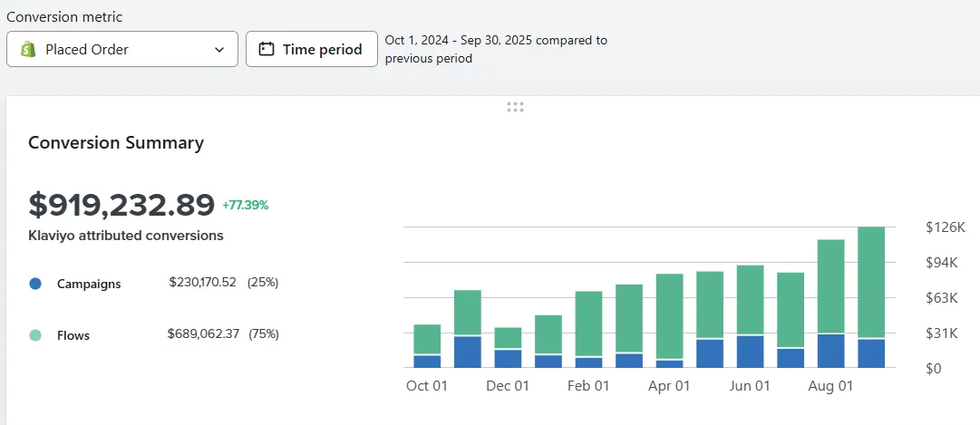Click the blue Campaigns legend dot

coord(35,284)
